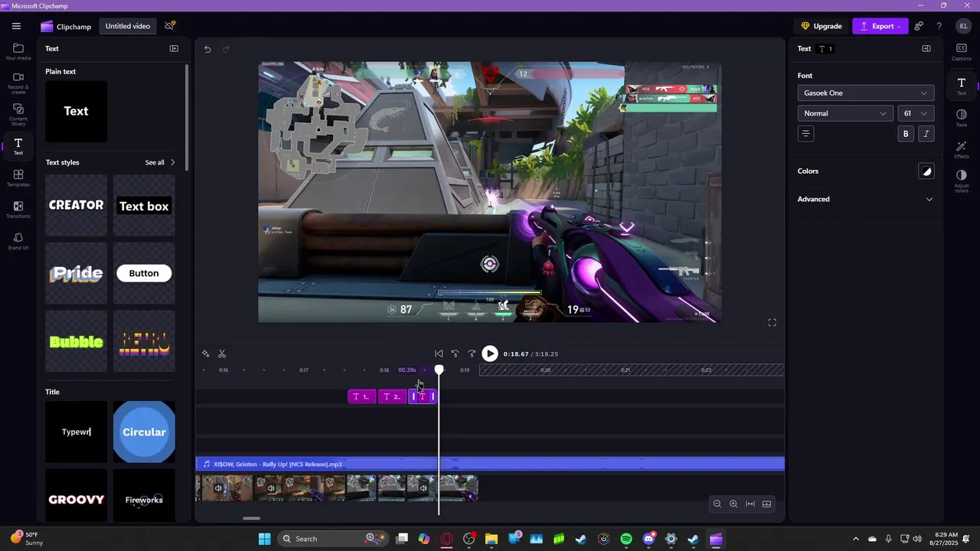Select the Button text style
This screenshot has height=551, width=980.
144,273
